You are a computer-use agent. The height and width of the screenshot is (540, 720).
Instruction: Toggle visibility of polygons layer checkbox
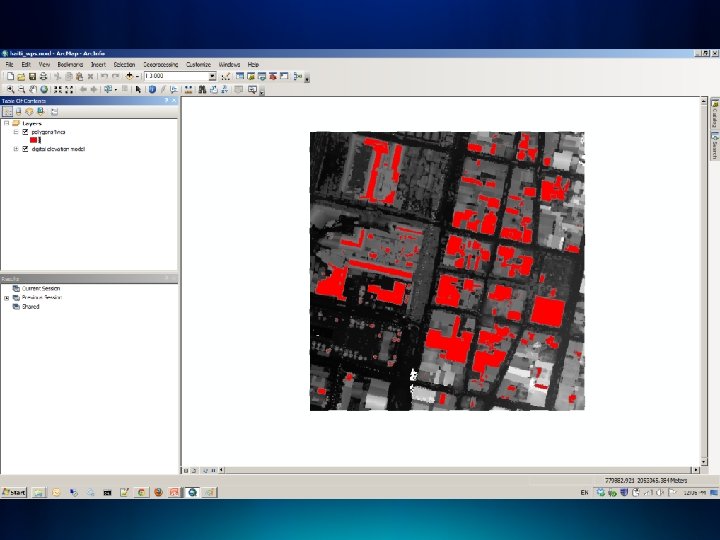coord(26,132)
